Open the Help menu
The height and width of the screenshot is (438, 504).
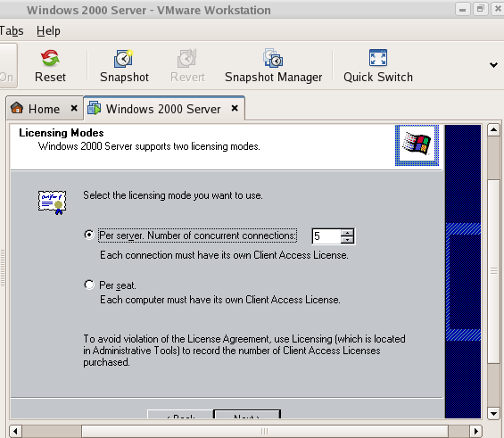point(48,31)
